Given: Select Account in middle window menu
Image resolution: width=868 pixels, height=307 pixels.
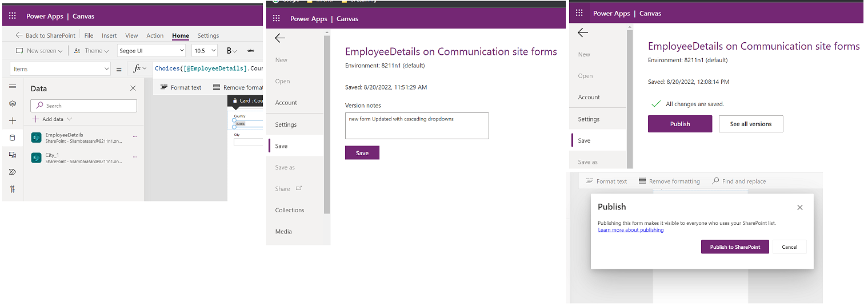Looking at the screenshot, I should 286,103.
